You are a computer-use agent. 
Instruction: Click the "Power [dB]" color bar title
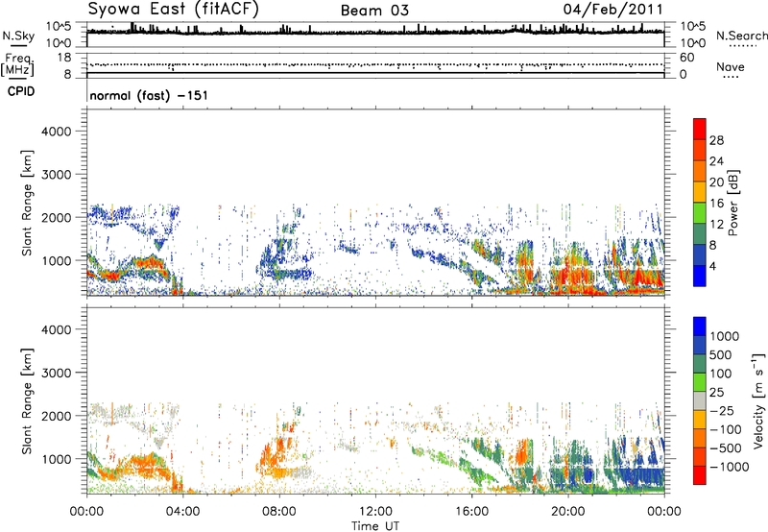coord(732,203)
